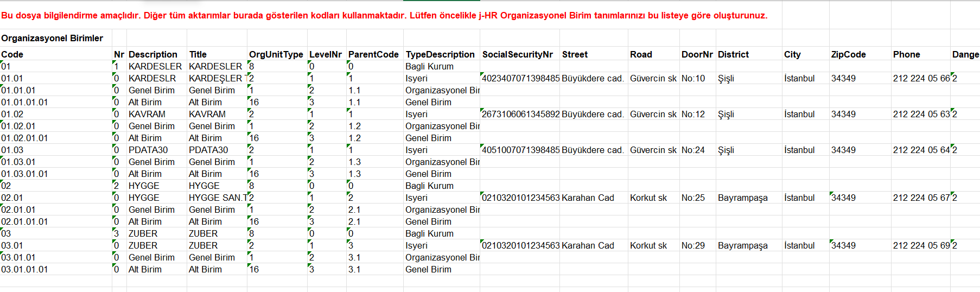This screenshot has width=980, height=292.
Task: Click the door number 'No:24' cell
Action: point(693,150)
